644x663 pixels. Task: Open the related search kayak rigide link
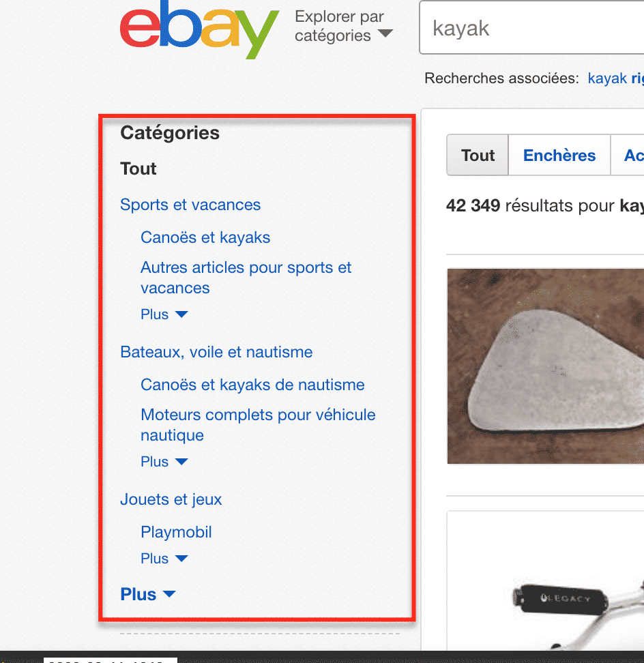(x=615, y=78)
